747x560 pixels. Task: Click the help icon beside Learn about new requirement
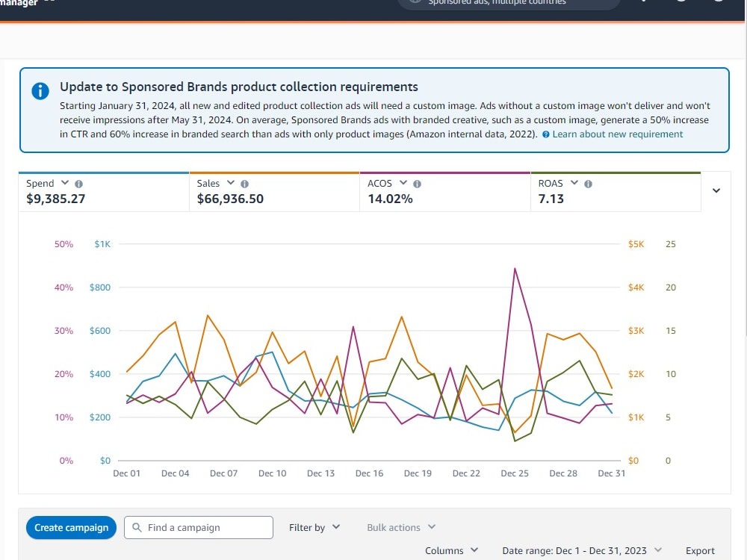click(x=545, y=134)
